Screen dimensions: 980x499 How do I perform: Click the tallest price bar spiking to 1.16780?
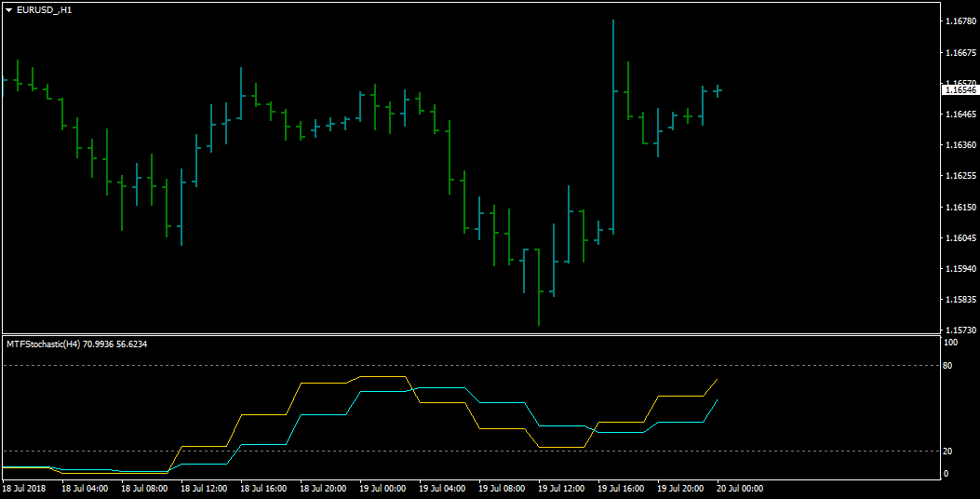[x=613, y=127]
